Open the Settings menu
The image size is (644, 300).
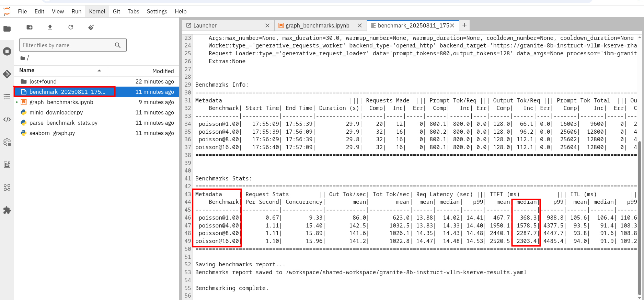click(157, 11)
